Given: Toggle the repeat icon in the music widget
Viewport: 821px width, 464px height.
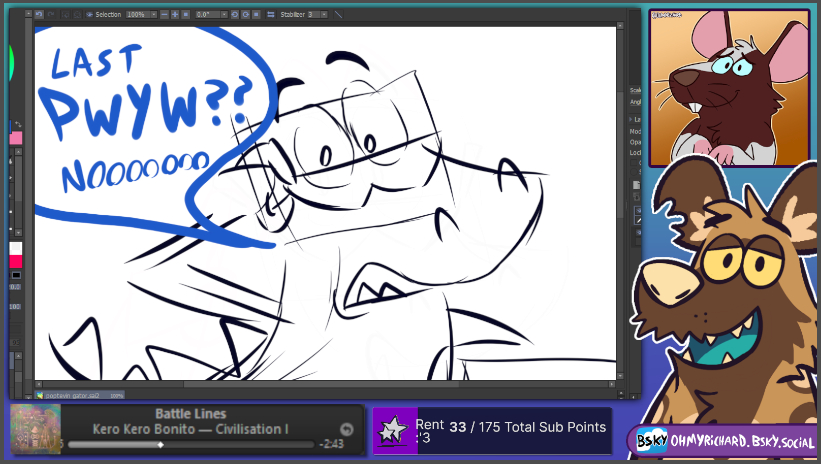Looking at the screenshot, I should pos(347,428).
